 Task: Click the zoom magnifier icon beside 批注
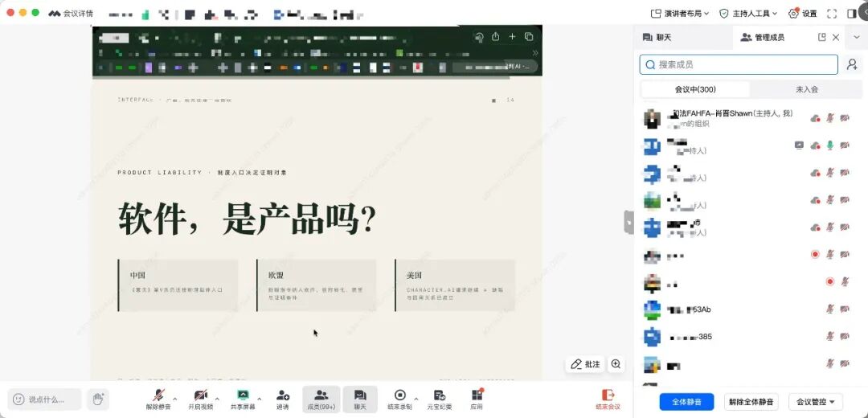(616, 364)
